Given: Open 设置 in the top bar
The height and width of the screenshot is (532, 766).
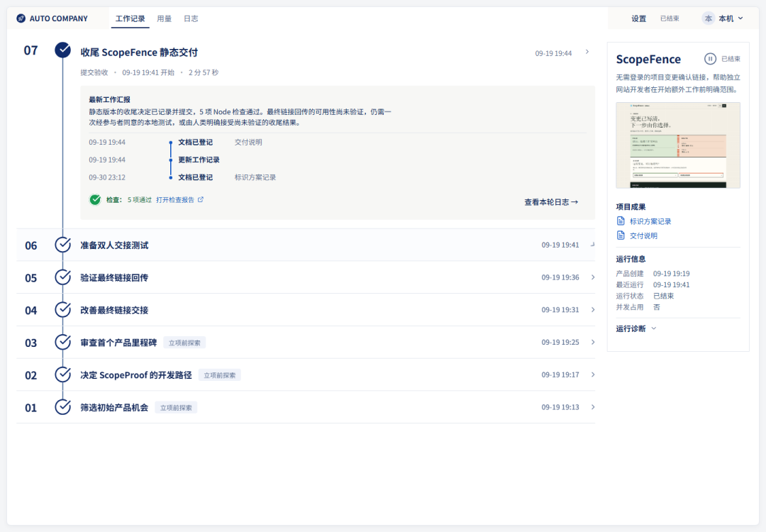Looking at the screenshot, I should pyautogui.click(x=638, y=18).
